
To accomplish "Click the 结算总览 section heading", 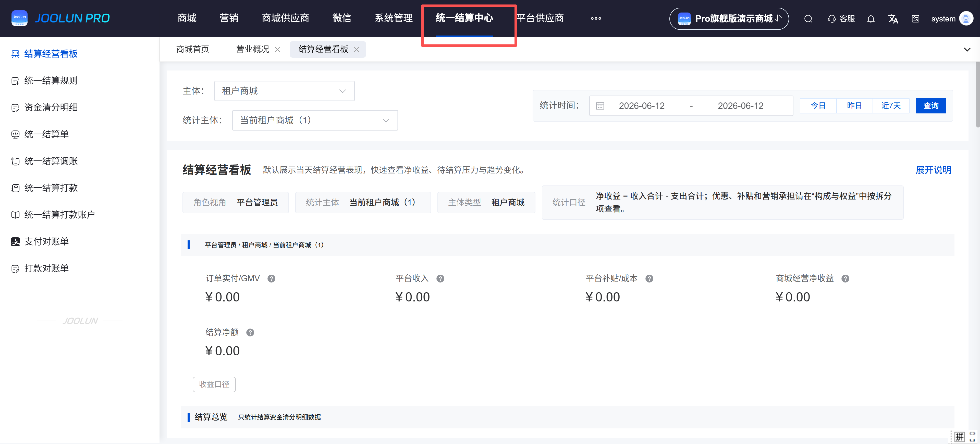I will (x=211, y=417).
